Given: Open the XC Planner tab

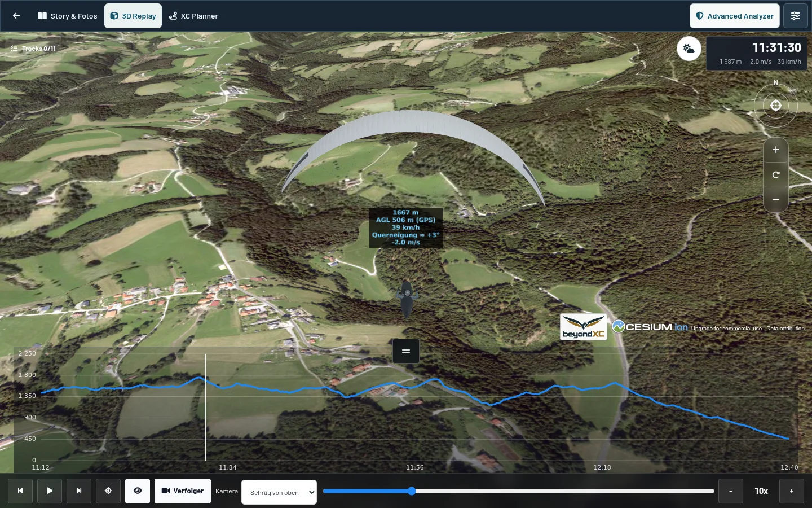Looking at the screenshot, I should [x=193, y=16].
